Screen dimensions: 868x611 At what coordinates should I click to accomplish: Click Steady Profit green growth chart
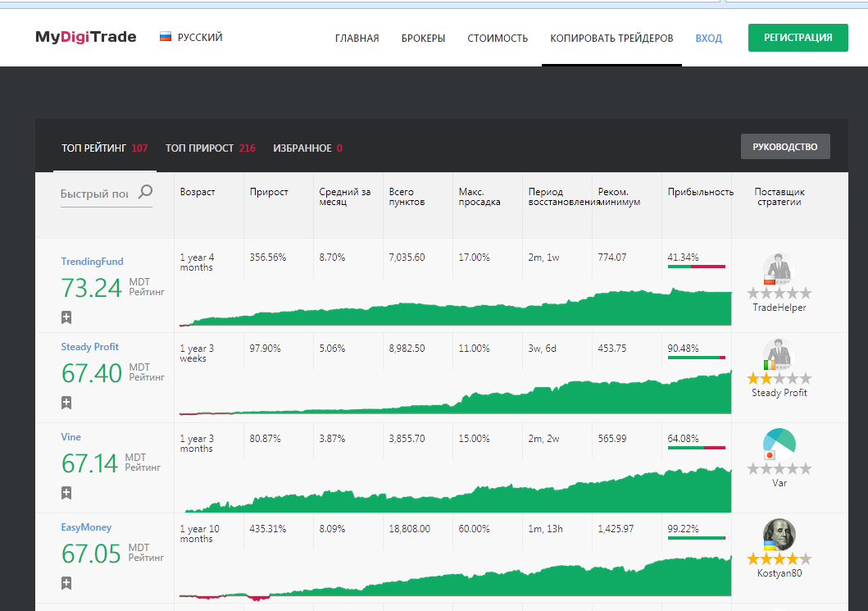[x=455, y=394]
